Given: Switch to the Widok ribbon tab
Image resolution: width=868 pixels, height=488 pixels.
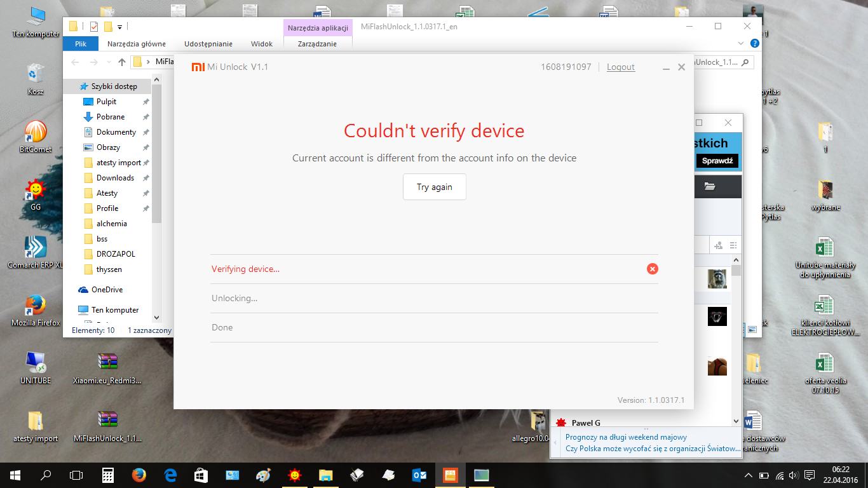Looking at the screenshot, I should [x=262, y=44].
